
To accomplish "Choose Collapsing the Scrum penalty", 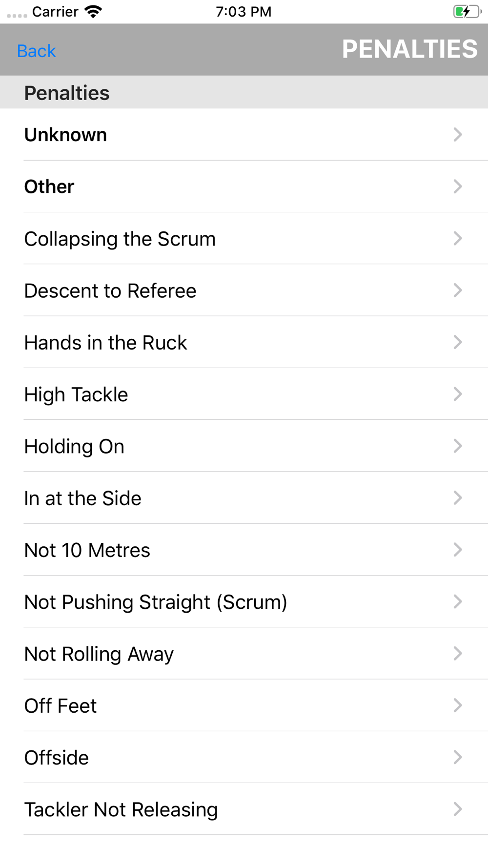I will click(x=120, y=239).
